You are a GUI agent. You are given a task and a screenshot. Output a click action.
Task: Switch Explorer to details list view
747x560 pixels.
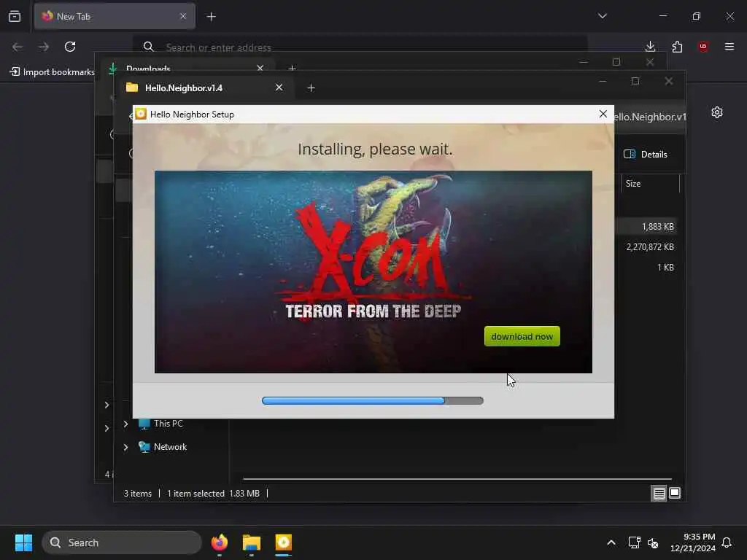point(659,494)
